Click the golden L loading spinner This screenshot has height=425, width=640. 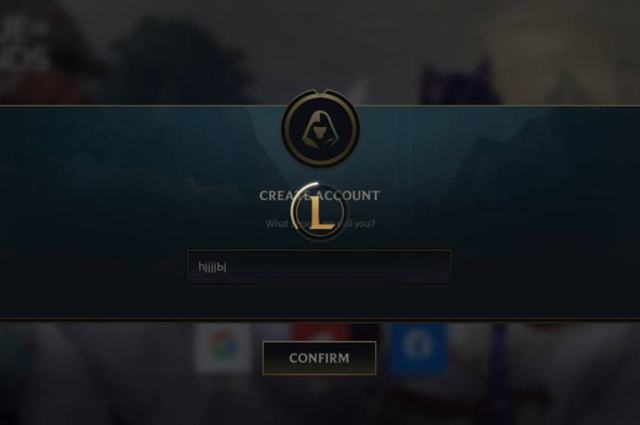coord(317,212)
